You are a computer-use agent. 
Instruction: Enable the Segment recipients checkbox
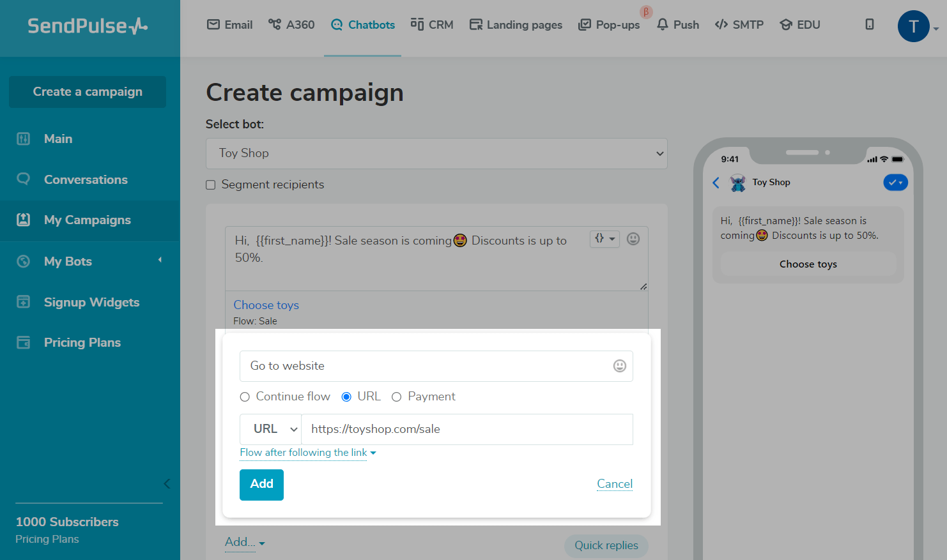(x=211, y=185)
